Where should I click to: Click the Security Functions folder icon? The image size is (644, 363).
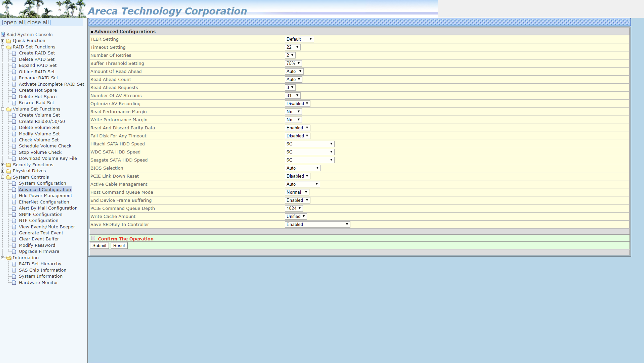coord(9,165)
